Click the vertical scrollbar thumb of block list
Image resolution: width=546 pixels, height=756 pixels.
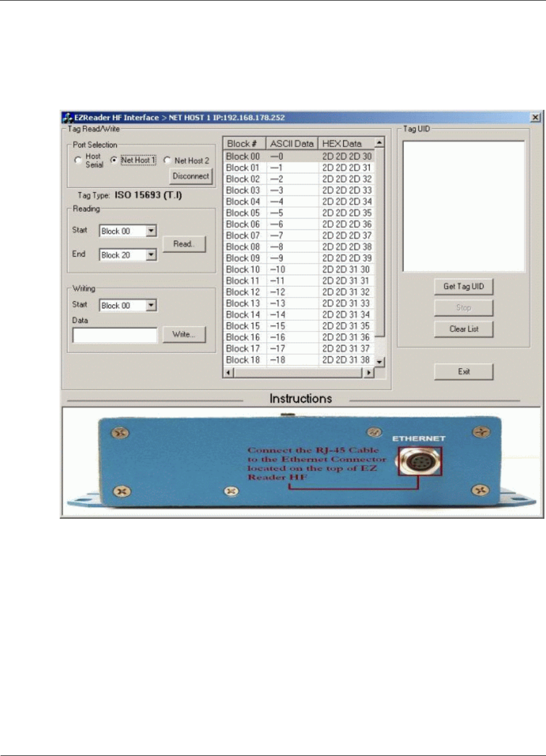(x=380, y=242)
